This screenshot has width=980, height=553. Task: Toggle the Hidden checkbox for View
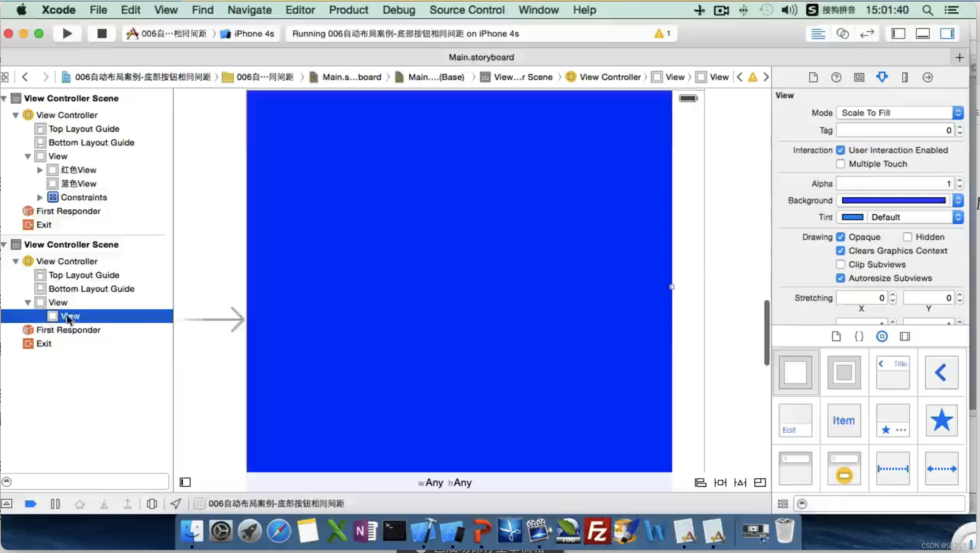click(x=907, y=237)
